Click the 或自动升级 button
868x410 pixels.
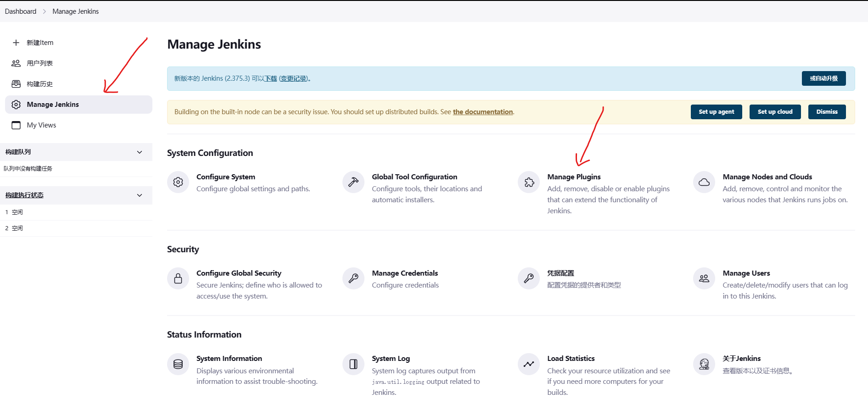click(823, 78)
